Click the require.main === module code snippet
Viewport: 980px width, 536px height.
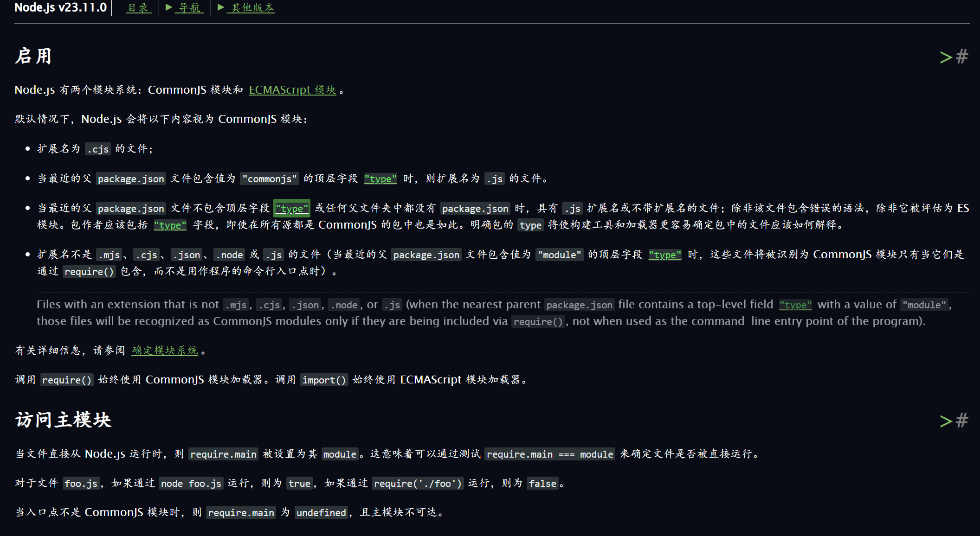coord(549,454)
